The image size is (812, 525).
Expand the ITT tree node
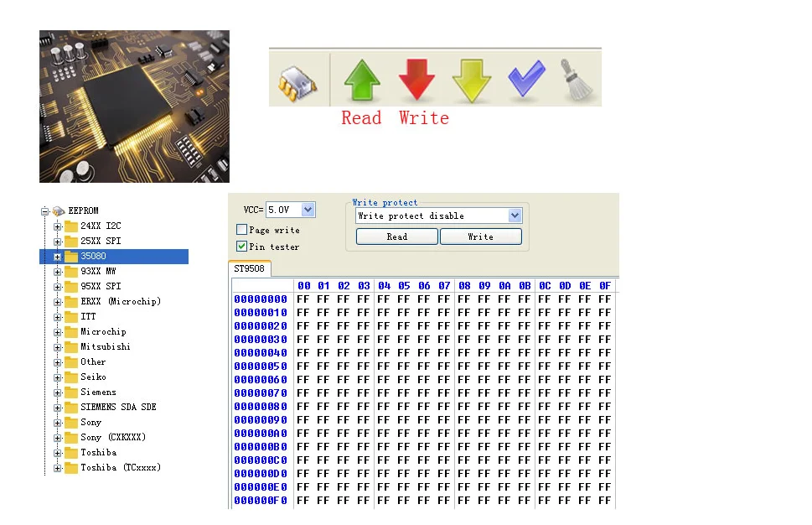pyautogui.click(x=58, y=317)
